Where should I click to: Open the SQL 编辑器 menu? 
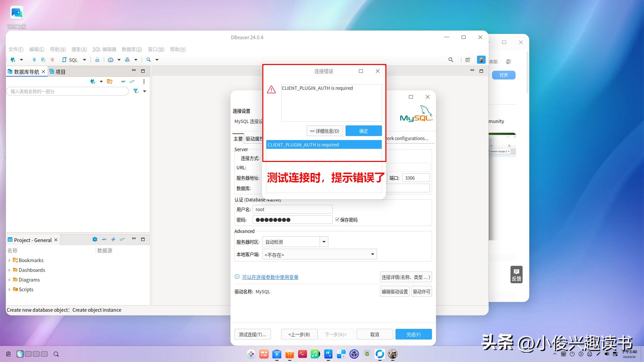pyautogui.click(x=104, y=49)
